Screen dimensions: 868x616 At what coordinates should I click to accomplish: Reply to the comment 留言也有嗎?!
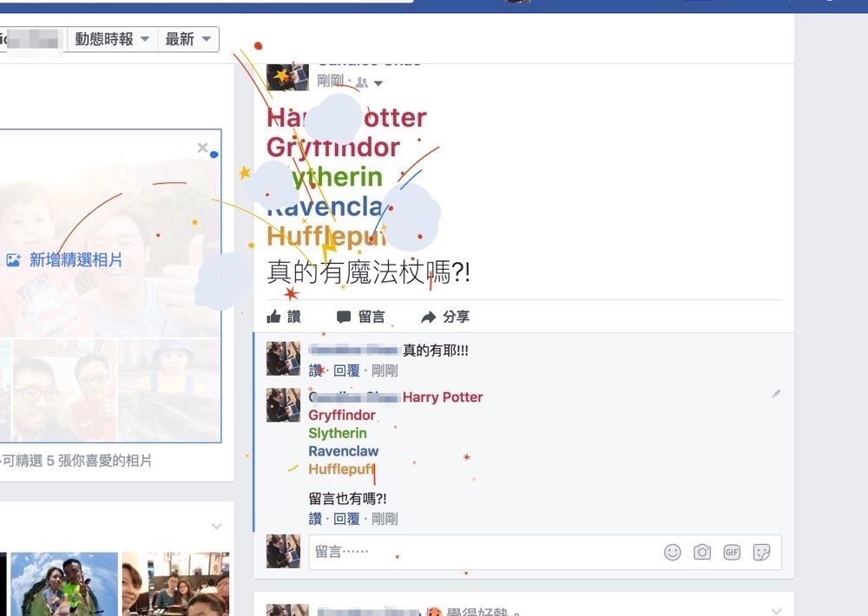(x=346, y=519)
